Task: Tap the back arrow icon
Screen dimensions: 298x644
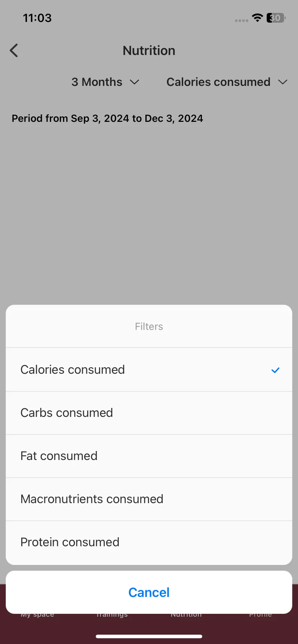Action: [14, 51]
